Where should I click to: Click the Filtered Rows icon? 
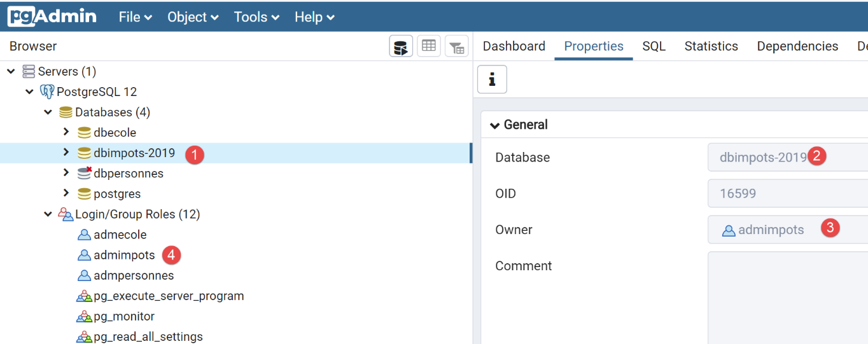point(457,46)
